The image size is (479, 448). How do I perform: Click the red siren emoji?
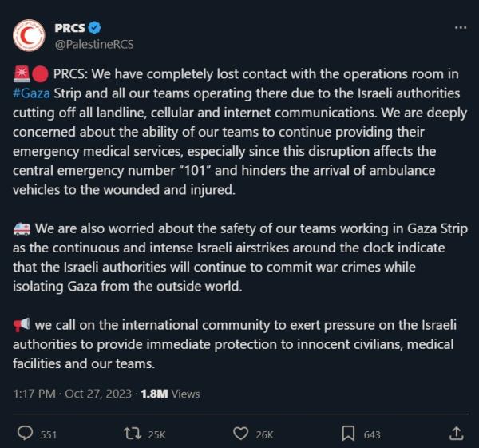click(x=22, y=75)
